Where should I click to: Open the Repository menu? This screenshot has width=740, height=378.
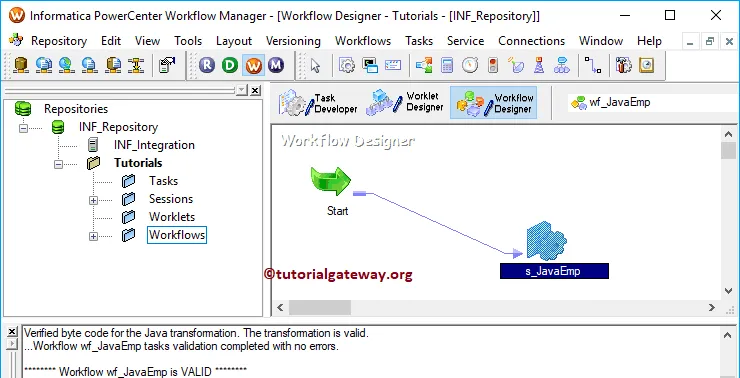pos(59,41)
